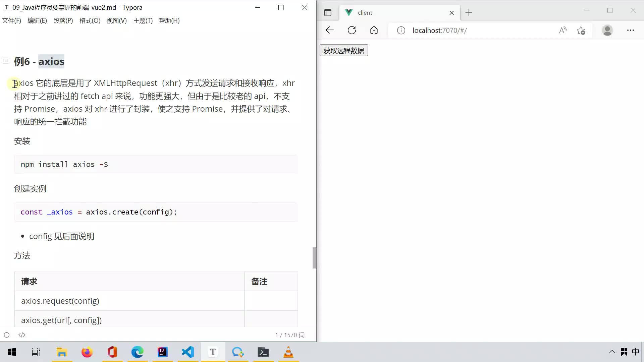Click the 获取远程数据 button
This screenshot has width=644, height=362.
point(344,51)
